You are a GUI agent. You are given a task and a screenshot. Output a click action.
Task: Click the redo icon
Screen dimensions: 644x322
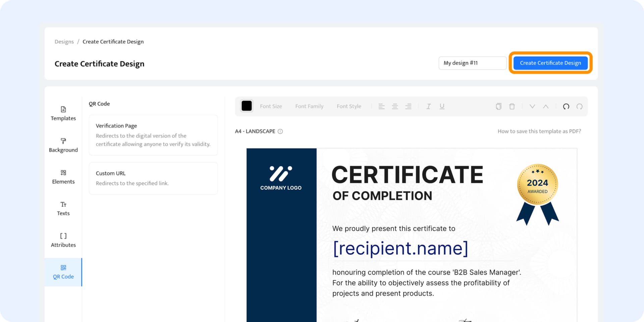pyautogui.click(x=579, y=106)
